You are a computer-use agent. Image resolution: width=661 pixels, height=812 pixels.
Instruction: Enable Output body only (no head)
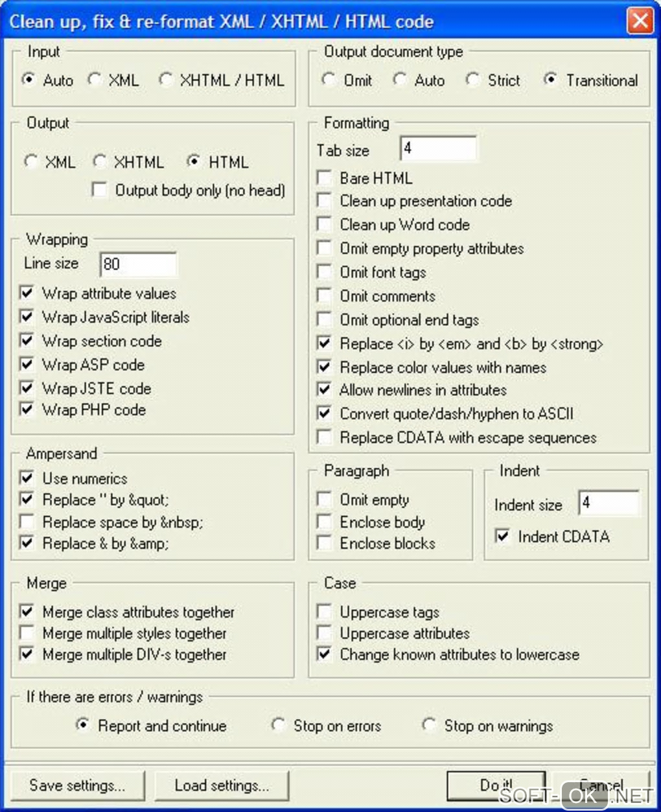(100, 190)
